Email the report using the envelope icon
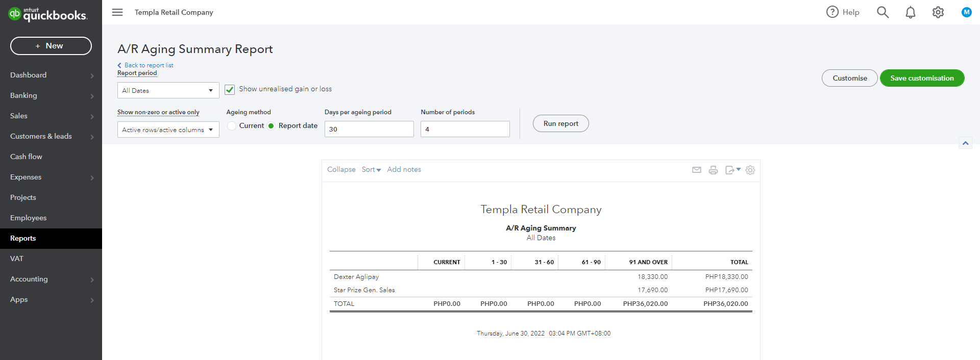This screenshot has height=360, width=980. pyautogui.click(x=696, y=170)
